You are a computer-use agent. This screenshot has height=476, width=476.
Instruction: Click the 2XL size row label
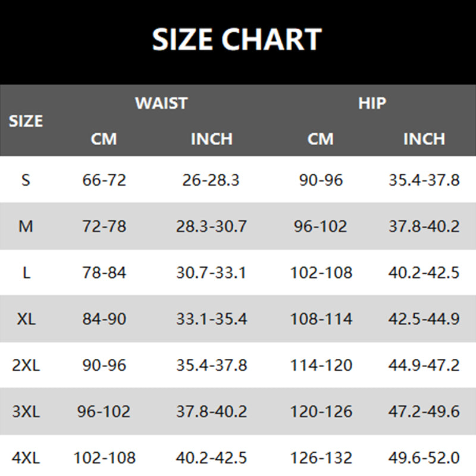coord(26,365)
